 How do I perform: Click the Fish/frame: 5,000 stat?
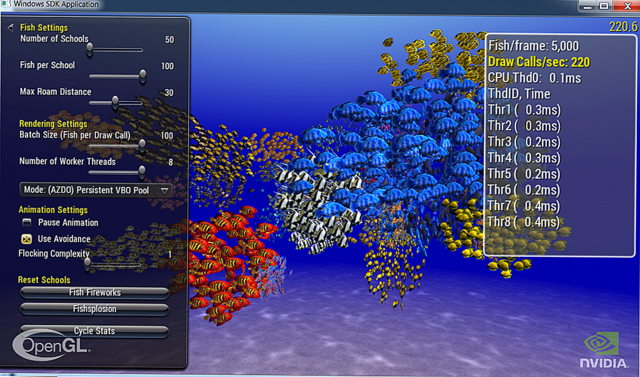click(533, 46)
